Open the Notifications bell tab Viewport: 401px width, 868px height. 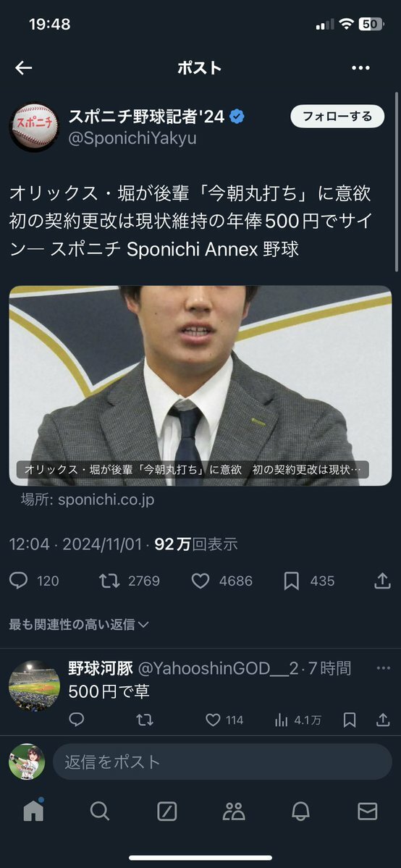[x=301, y=811]
